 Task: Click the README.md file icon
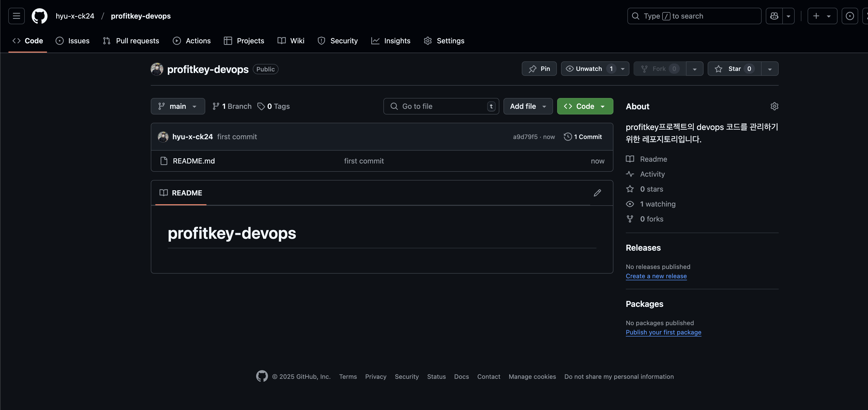tap(164, 161)
